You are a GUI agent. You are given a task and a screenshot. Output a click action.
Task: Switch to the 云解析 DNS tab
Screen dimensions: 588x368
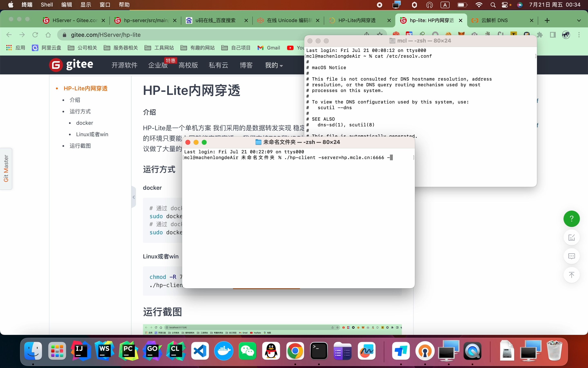pos(502,20)
